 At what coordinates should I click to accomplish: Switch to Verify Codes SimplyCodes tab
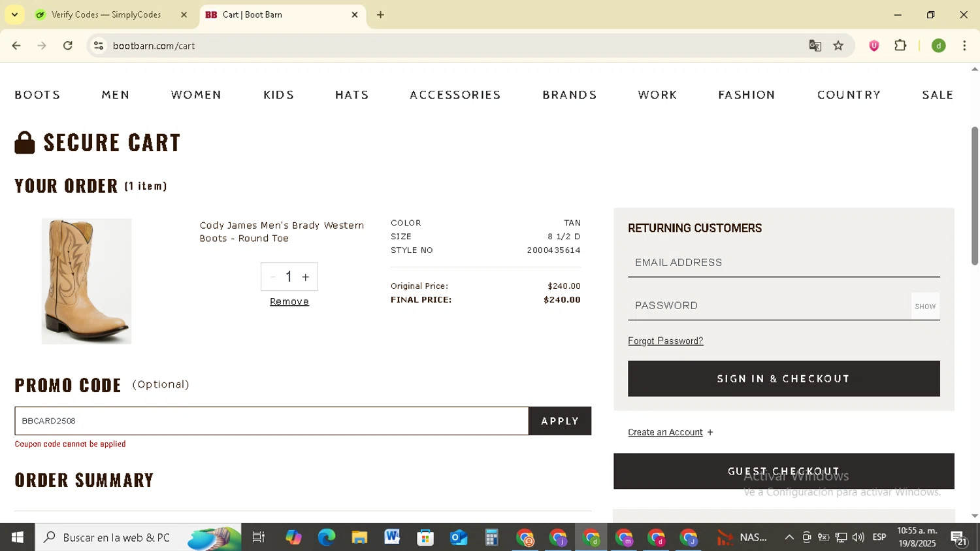coord(106,14)
